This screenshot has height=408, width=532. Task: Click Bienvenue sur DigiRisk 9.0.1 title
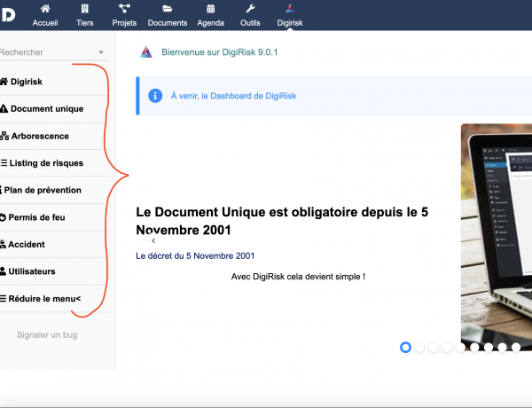(x=220, y=52)
